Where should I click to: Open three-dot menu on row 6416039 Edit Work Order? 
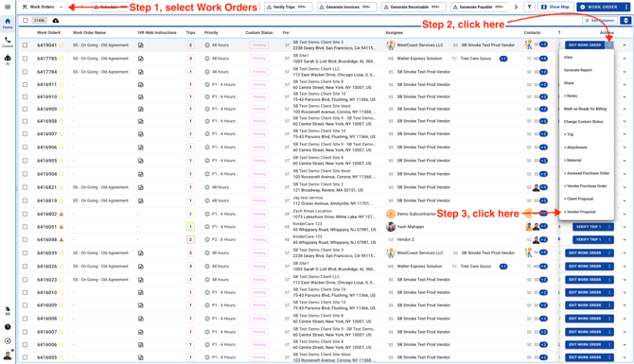tap(609, 252)
